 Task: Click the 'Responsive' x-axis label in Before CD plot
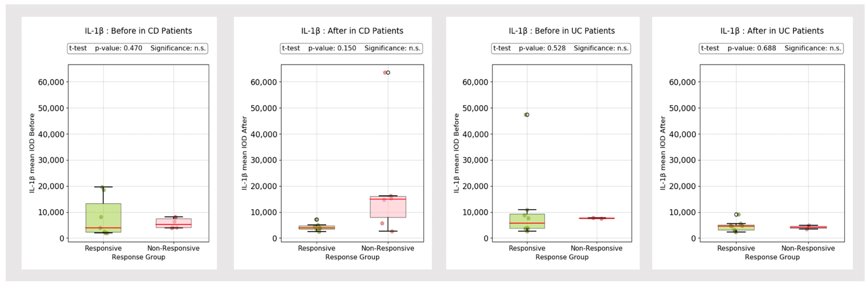[x=103, y=249]
